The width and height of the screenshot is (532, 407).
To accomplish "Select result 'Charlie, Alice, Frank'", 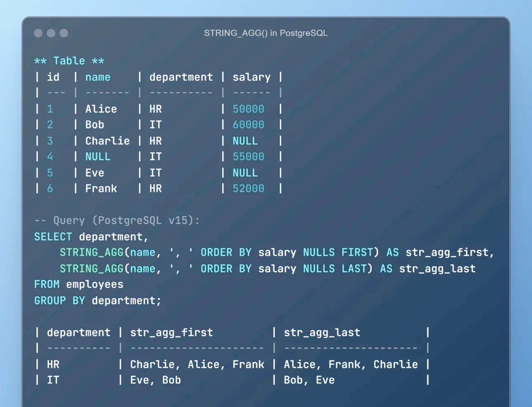I will [197, 364].
